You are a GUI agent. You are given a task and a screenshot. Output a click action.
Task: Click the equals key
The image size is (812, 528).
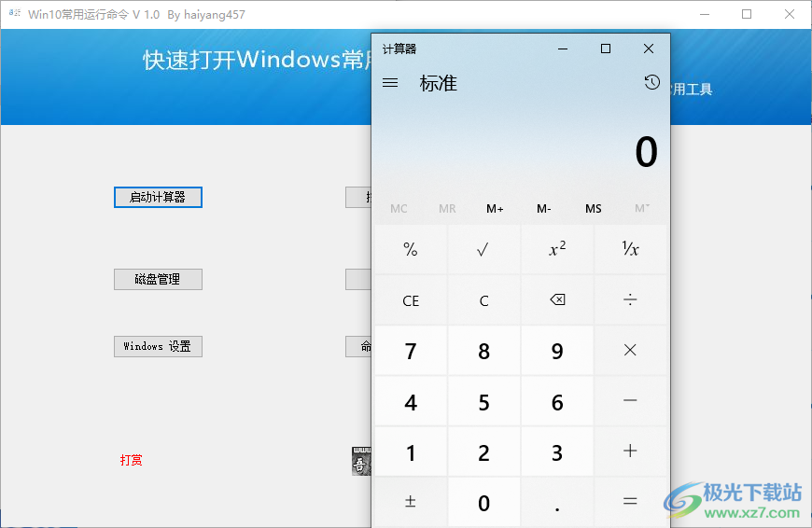click(x=630, y=502)
